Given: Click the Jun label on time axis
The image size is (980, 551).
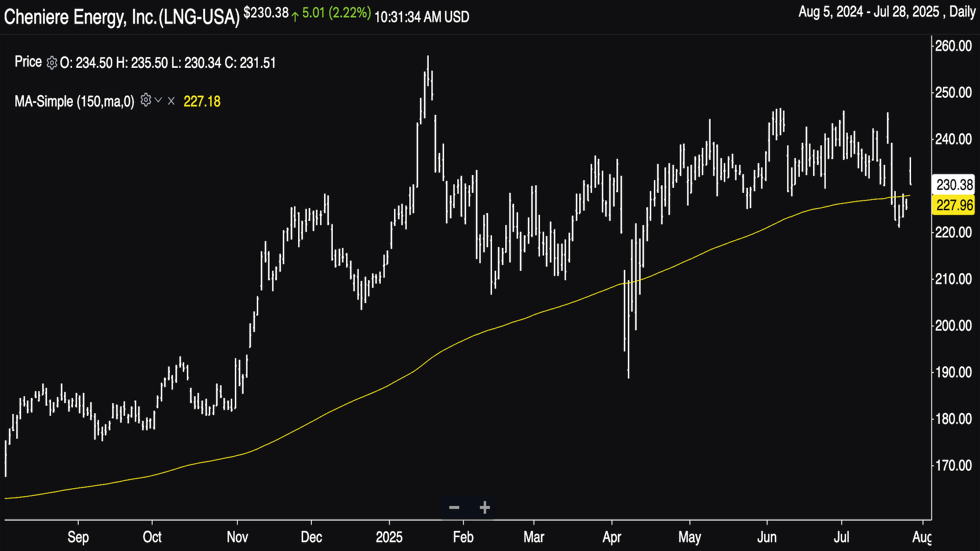Looking at the screenshot, I should [767, 537].
